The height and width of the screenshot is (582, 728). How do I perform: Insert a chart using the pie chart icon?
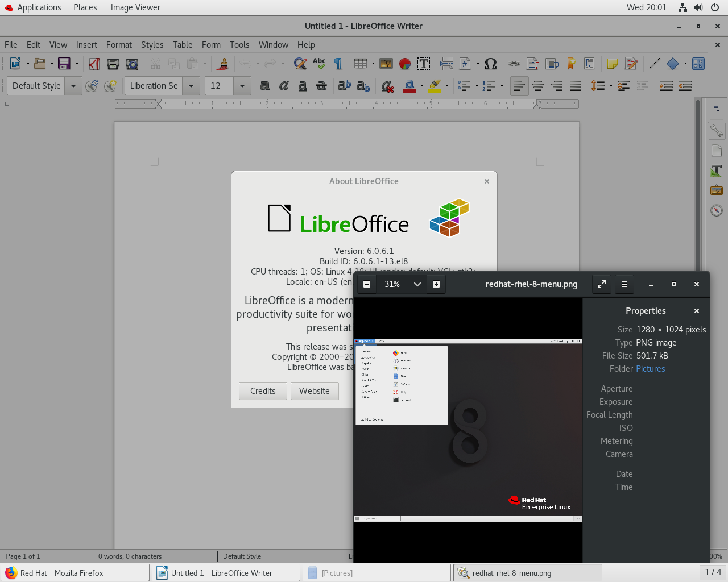pyautogui.click(x=405, y=64)
